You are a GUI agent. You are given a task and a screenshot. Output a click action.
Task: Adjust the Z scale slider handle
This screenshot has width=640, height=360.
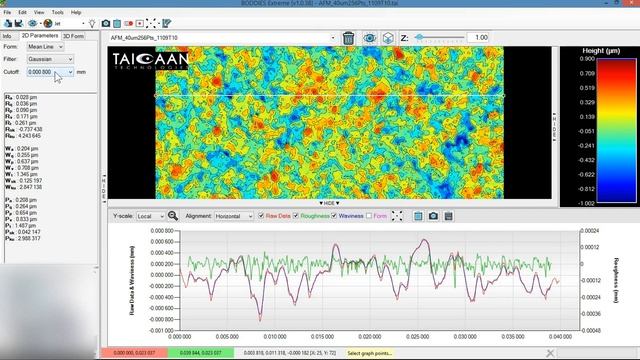(419, 37)
